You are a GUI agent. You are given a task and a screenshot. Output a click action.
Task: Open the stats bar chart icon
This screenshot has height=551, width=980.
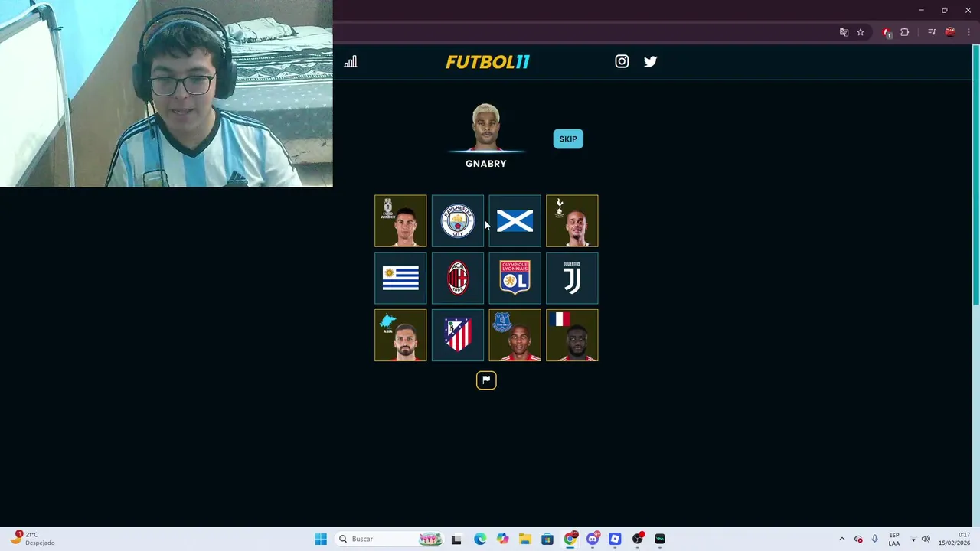(x=350, y=62)
